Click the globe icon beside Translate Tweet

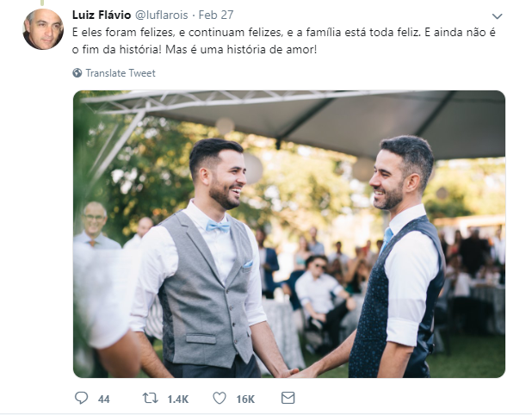[x=77, y=72]
